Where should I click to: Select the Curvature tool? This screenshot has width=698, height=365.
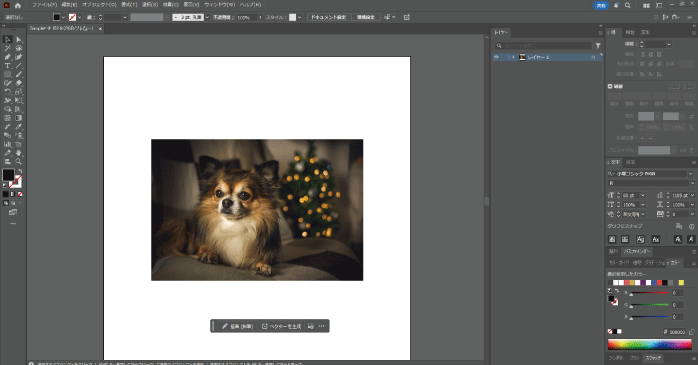coord(19,57)
